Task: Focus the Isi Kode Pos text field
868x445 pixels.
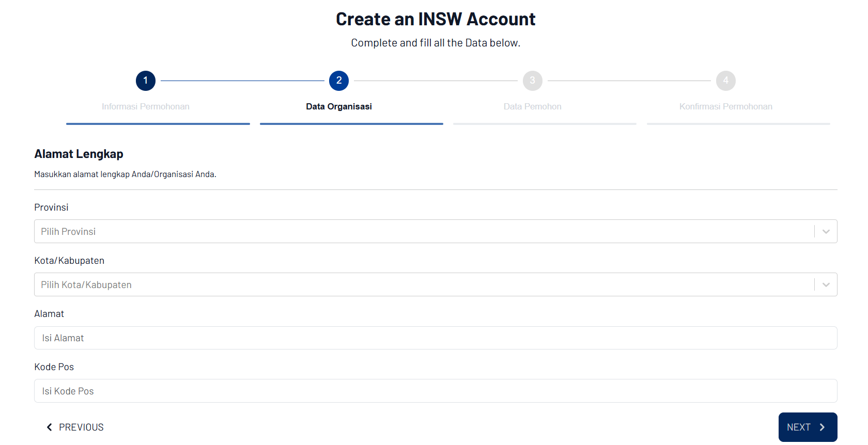Action: pos(435,391)
